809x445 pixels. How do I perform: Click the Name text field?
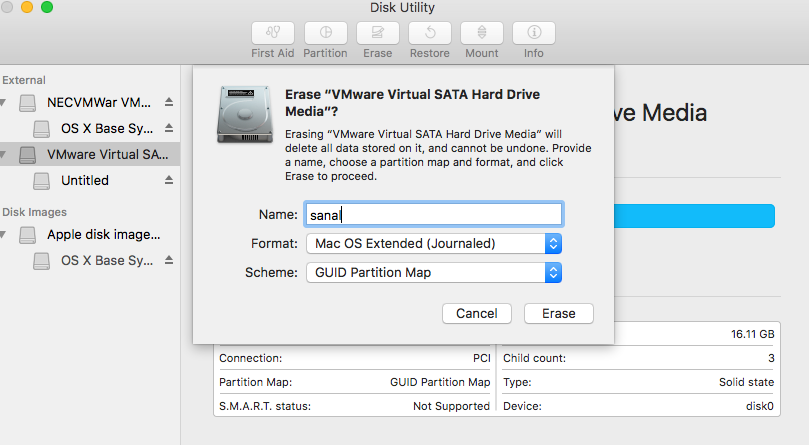[434, 214]
